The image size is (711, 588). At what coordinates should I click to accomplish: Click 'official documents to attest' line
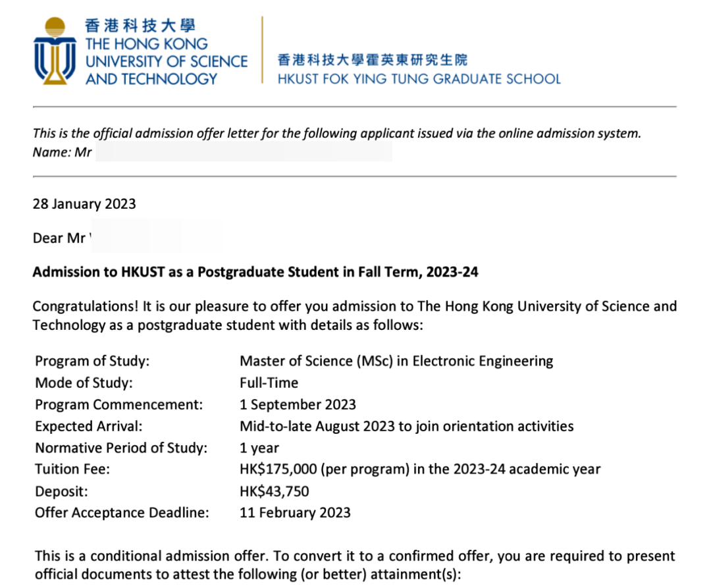click(x=248, y=574)
